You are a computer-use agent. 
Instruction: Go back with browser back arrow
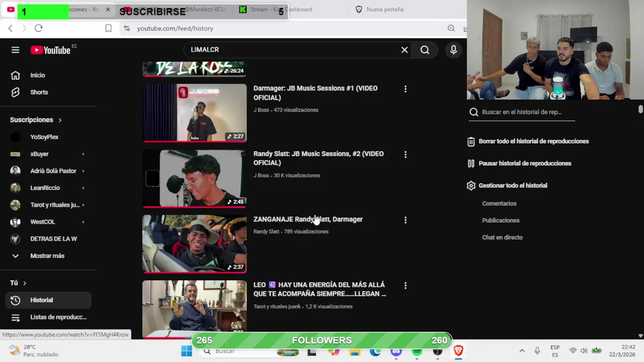click(10, 29)
